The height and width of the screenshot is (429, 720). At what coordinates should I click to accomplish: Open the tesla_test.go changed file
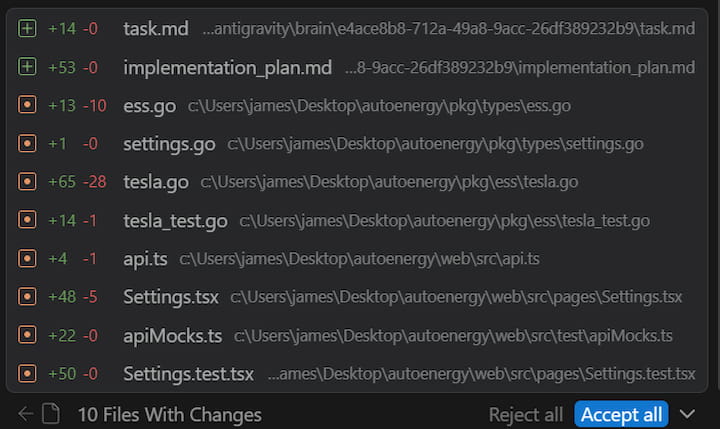point(175,221)
